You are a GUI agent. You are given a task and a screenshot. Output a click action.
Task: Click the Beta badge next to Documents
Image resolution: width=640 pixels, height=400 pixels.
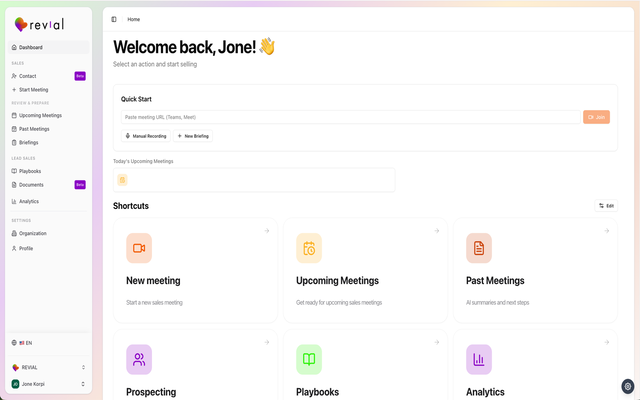point(80,185)
